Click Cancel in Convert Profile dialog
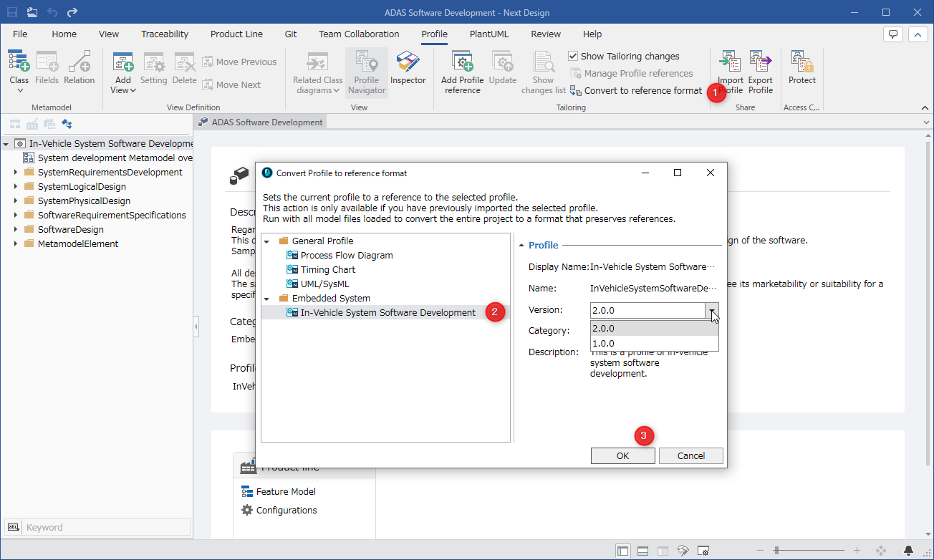Screen dimensions: 934x560 click(691, 455)
